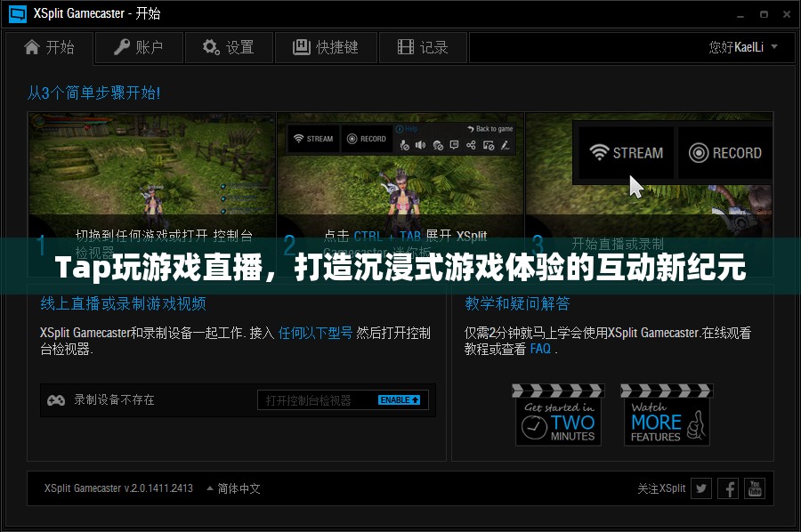Expand the 简体中文 language selector

[x=234, y=488]
